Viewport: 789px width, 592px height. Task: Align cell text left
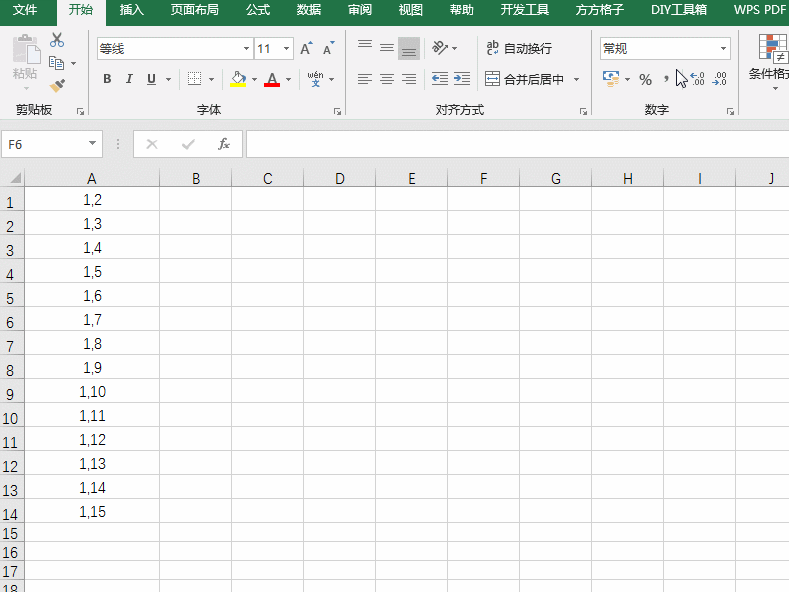365,79
